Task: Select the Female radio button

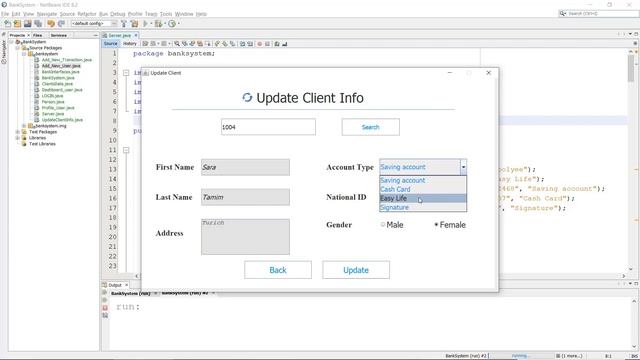Action: 436,224
